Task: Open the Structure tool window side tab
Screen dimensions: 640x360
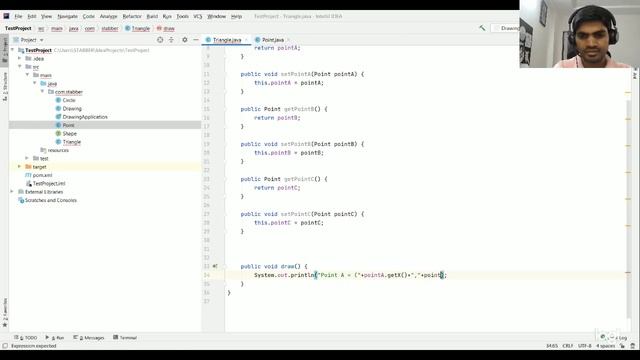Action: coord(4,87)
